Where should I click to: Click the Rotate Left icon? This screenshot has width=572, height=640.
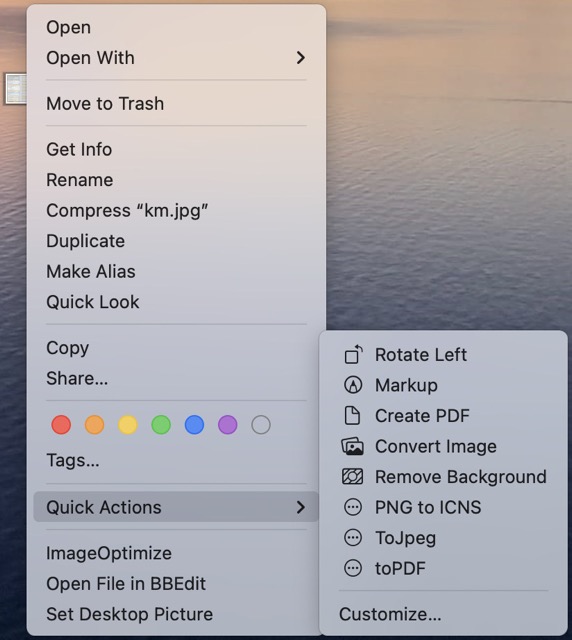click(x=353, y=354)
